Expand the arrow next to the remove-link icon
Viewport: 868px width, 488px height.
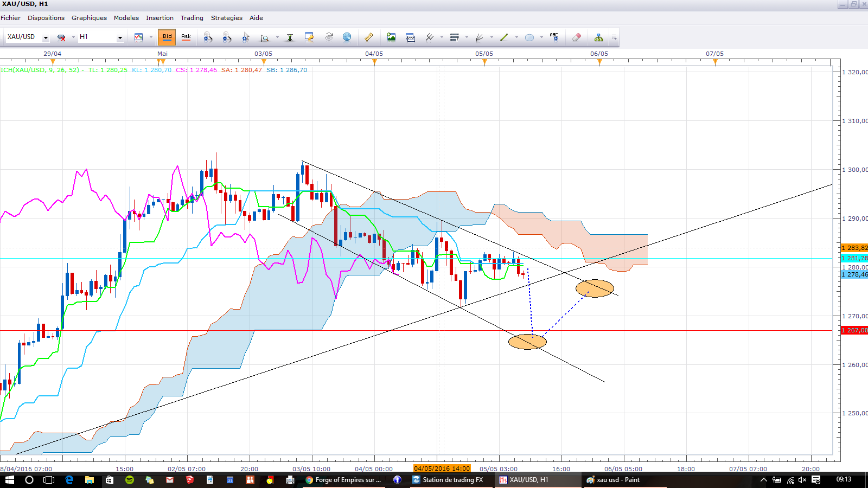click(x=73, y=37)
